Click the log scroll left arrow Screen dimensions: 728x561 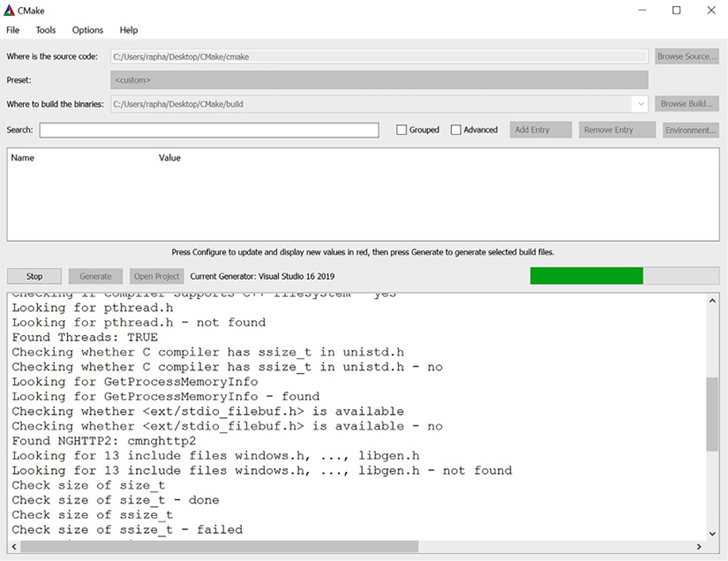[14, 547]
